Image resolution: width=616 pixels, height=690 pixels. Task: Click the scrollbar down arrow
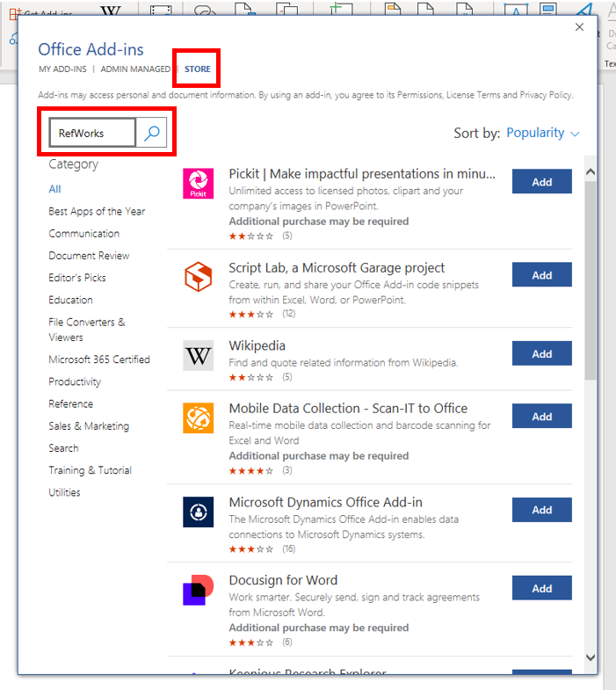[x=590, y=657]
